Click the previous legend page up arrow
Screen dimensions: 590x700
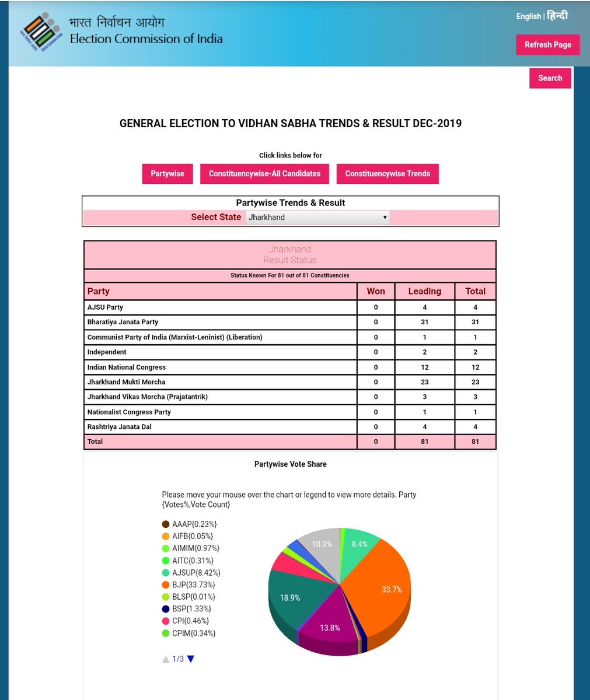point(166,659)
